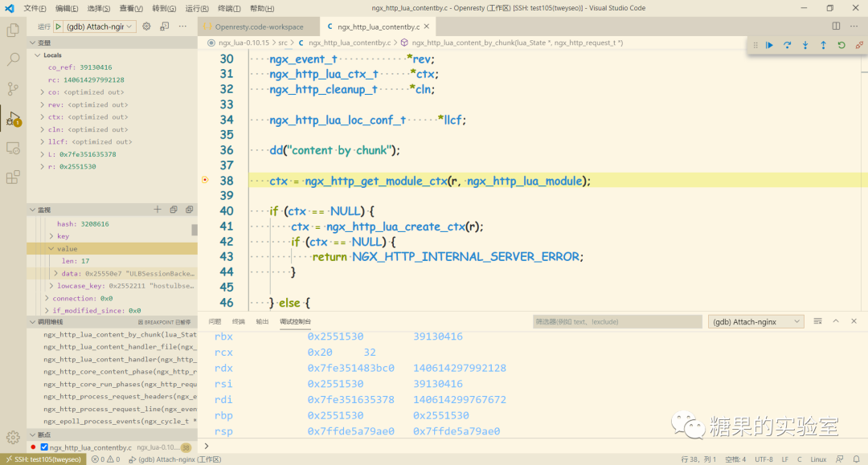Toggle the red breakpoint dot on line 38

pos(205,180)
